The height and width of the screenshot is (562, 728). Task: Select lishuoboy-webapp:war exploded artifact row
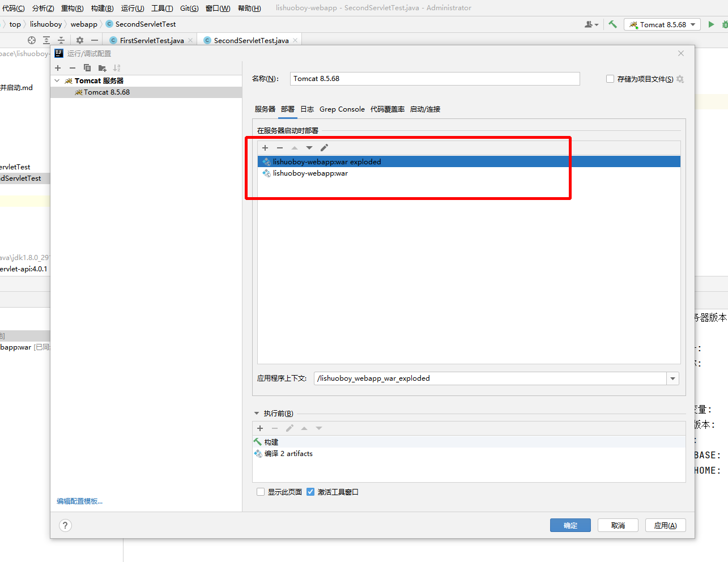(469, 162)
